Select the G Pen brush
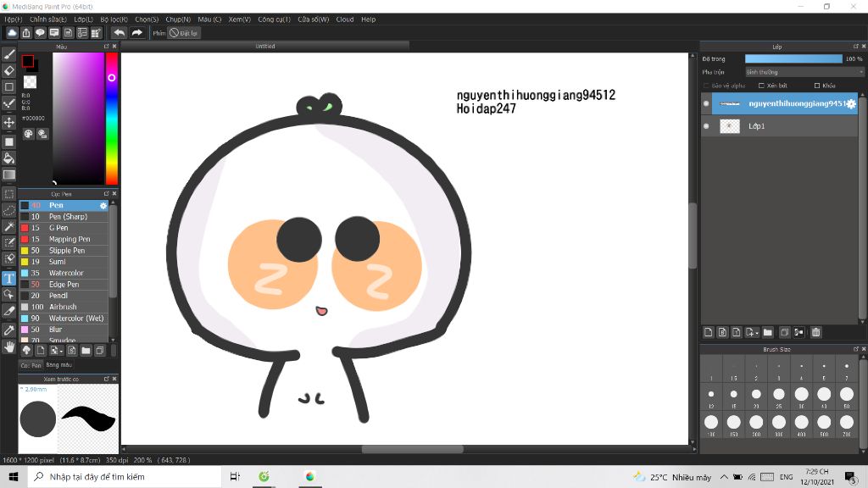868x488 pixels. [64, 228]
